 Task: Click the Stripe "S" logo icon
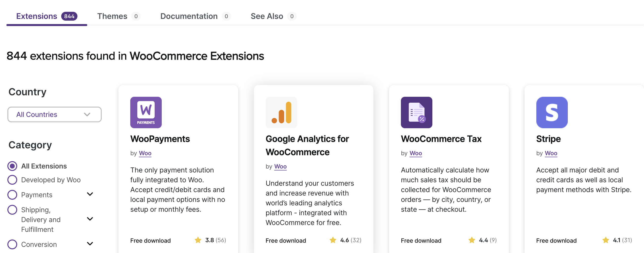point(552,112)
